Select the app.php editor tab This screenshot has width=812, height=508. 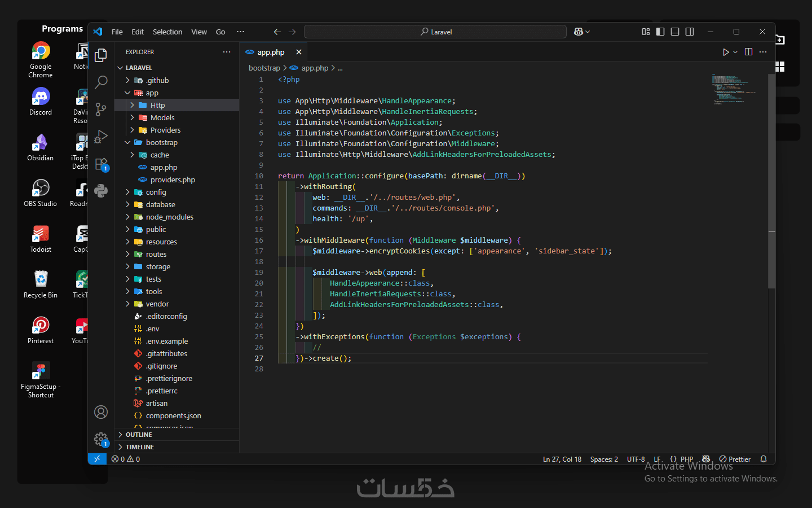271,52
